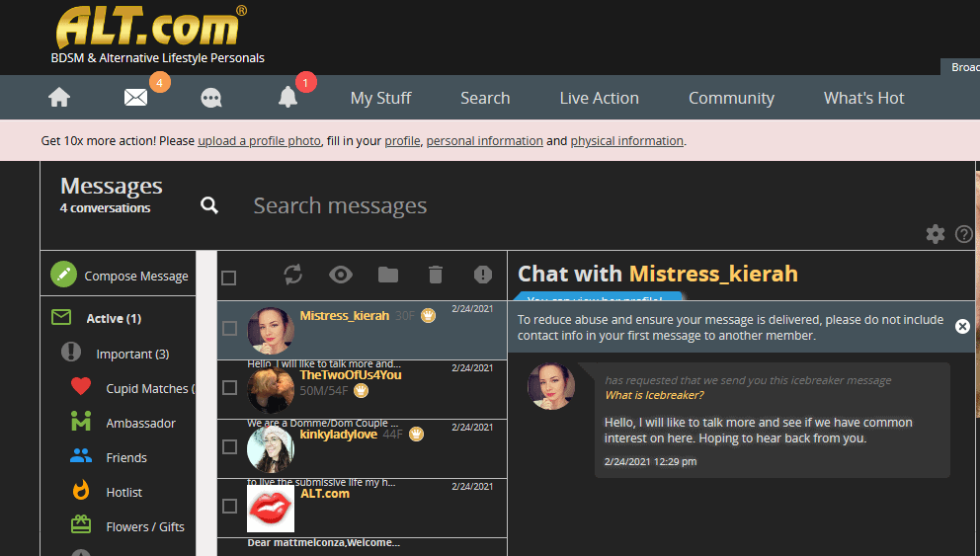This screenshot has width=980, height=556.
Task: Click the move-to-folder icon
Action: [388, 275]
